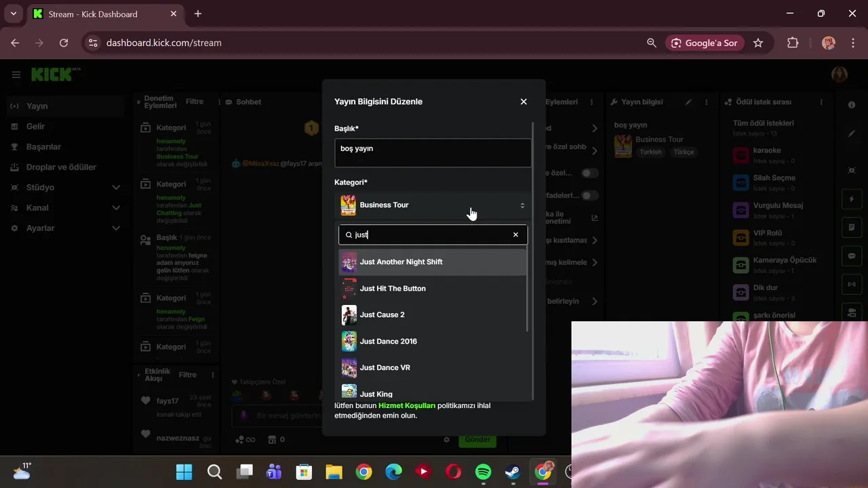Click the broadcast signal icon in right toolbar
868x488 pixels.
coord(852,284)
